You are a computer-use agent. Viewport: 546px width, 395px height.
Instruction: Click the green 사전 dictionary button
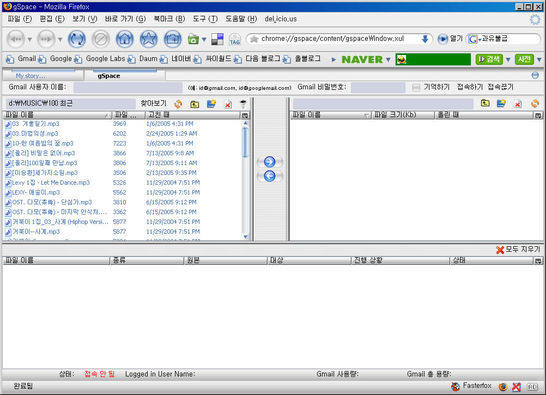point(524,59)
